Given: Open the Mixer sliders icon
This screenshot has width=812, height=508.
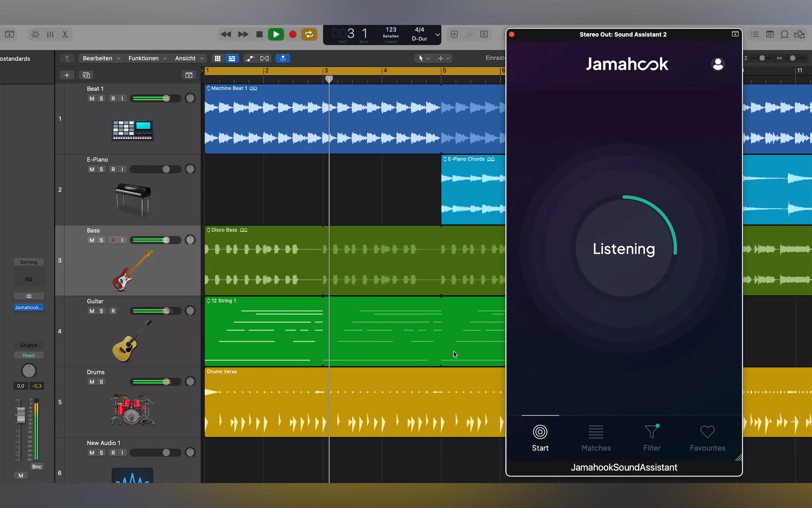Looking at the screenshot, I should 50,34.
